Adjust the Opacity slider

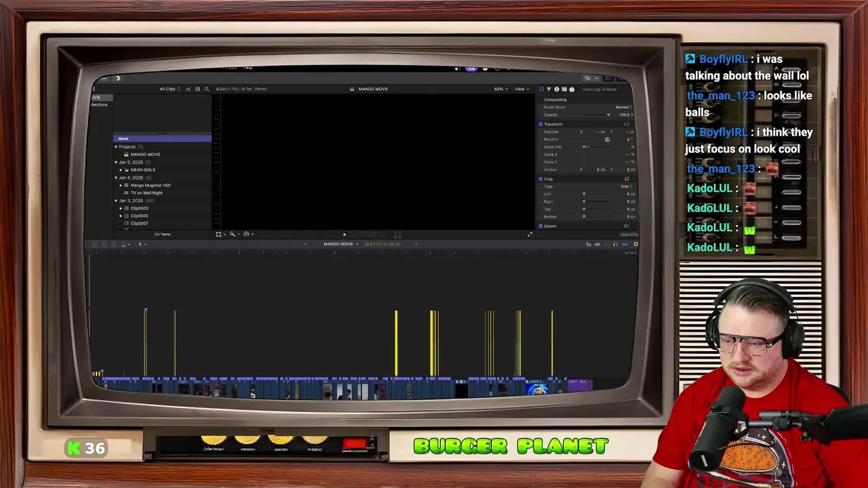[x=597, y=115]
